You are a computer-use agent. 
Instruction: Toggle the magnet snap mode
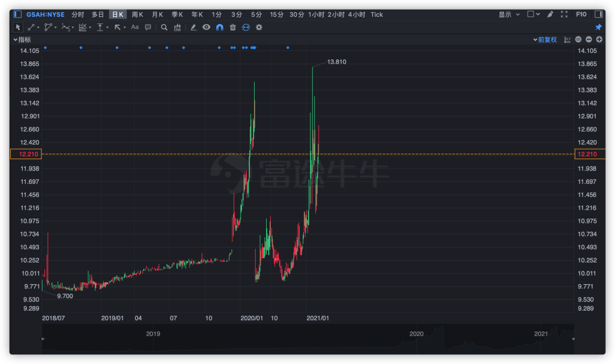pyautogui.click(x=219, y=27)
